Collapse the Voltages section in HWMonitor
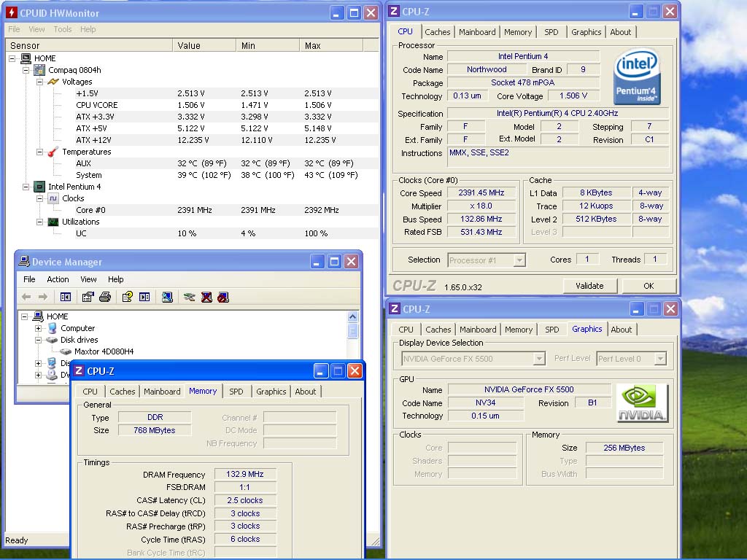 tap(40, 82)
